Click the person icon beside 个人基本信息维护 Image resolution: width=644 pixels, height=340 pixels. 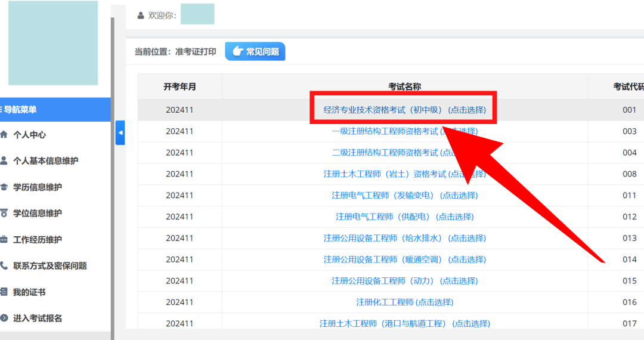pos(4,161)
